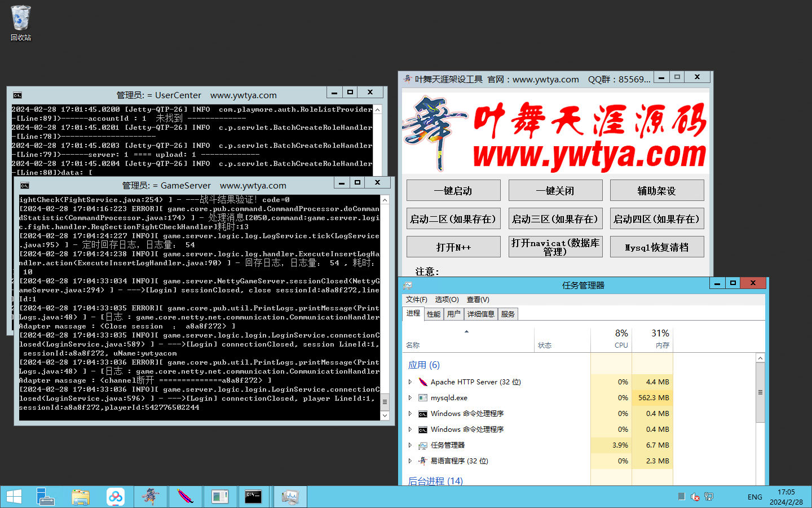Screen dimensions: 812x508
Task: Click the 易语言程序 process icon
Action: pyautogui.click(x=423, y=461)
